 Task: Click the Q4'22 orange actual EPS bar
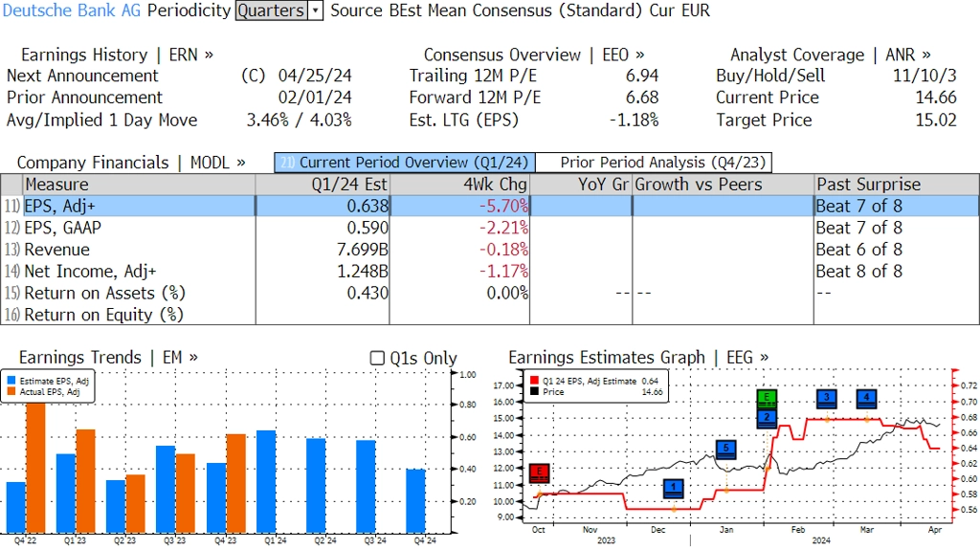click(35, 468)
